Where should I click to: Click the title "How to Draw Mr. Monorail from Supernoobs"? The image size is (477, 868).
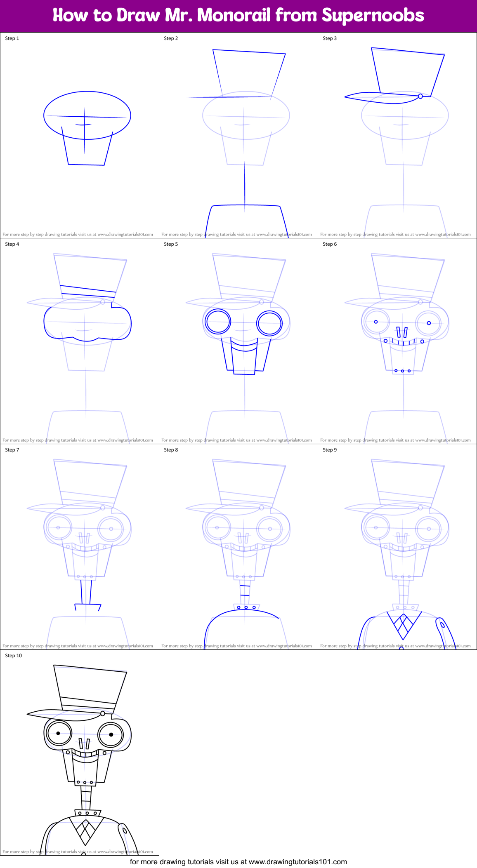point(238,15)
